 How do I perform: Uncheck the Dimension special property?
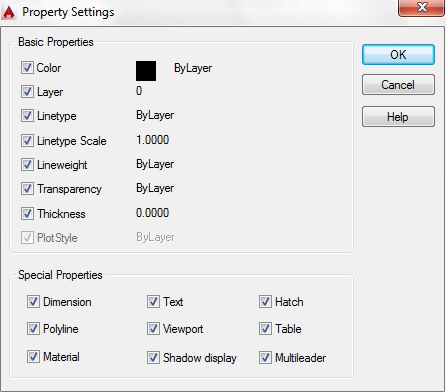click(x=33, y=302)
